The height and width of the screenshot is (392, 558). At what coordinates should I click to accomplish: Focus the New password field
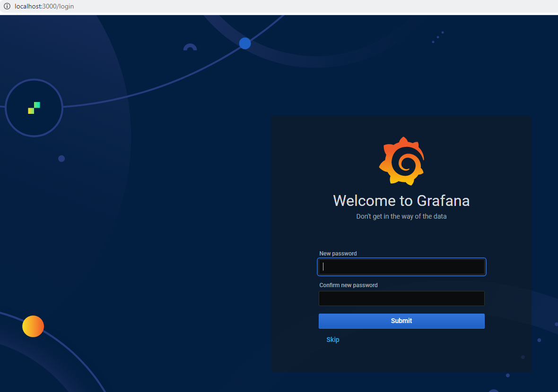(401, 267)
